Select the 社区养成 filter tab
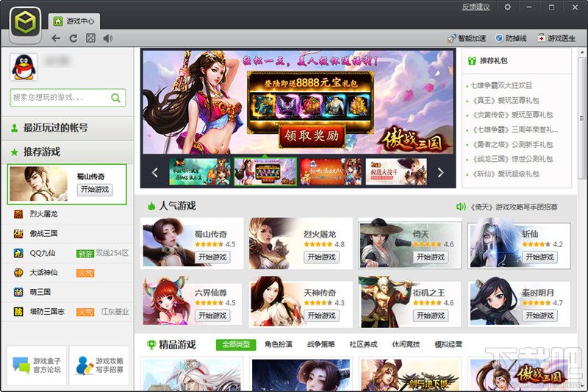This screenshot has height=392, width=588. pyautogui.click(x=363, y=344)
